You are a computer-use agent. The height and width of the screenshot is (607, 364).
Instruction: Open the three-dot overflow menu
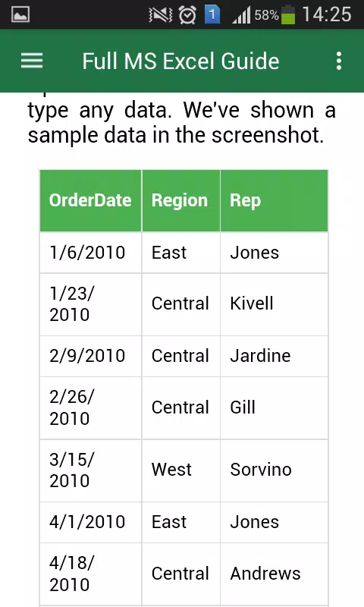[x=339, y=61]
